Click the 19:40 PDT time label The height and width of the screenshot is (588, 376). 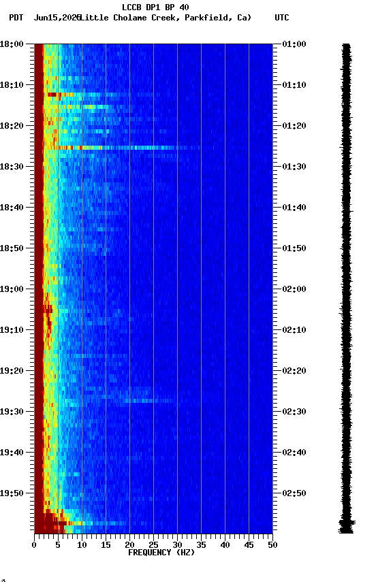(x=12, y=453)
